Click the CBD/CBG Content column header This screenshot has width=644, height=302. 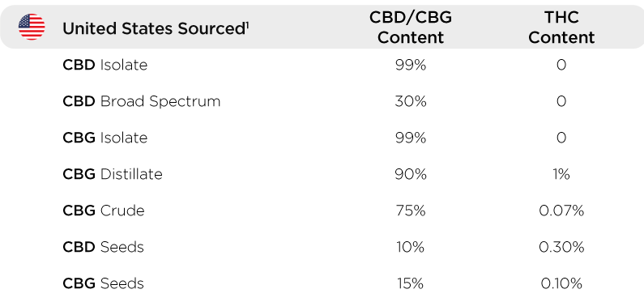[x=411, y=28]
